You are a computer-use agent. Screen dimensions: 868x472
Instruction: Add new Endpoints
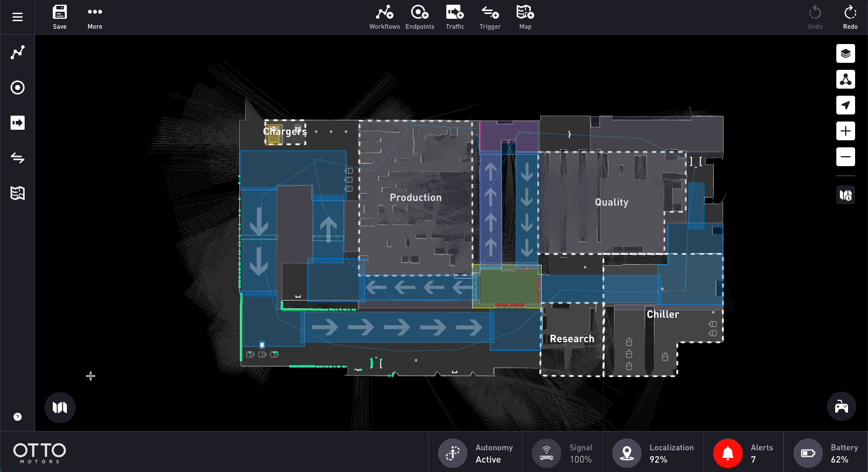click(420, 17)
